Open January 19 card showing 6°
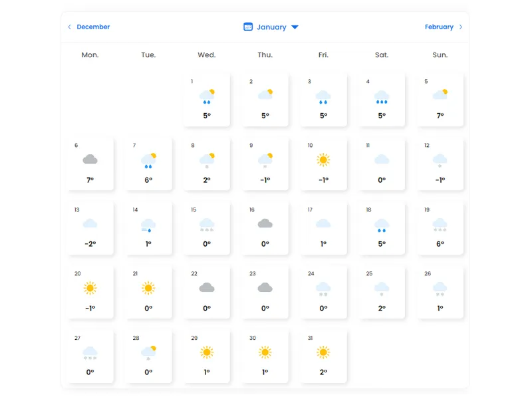The height and width of the screenshot is (399, 532). [x=440, y=227]
